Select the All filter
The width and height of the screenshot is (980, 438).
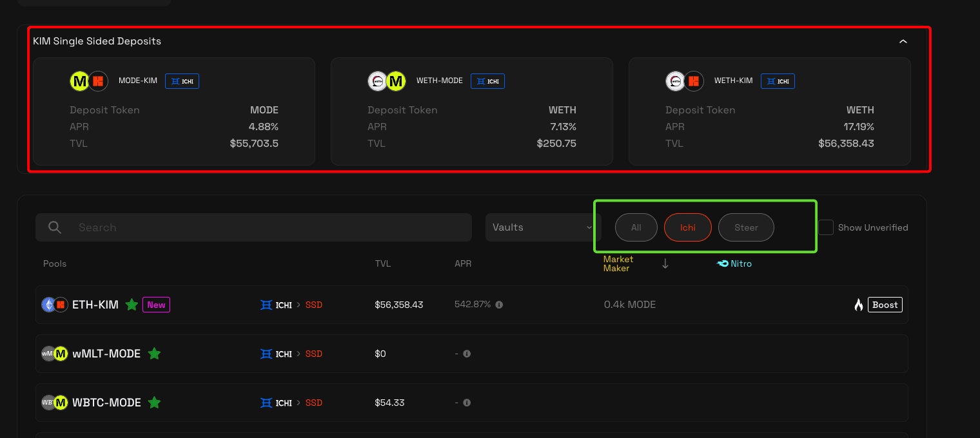point(636,227)
